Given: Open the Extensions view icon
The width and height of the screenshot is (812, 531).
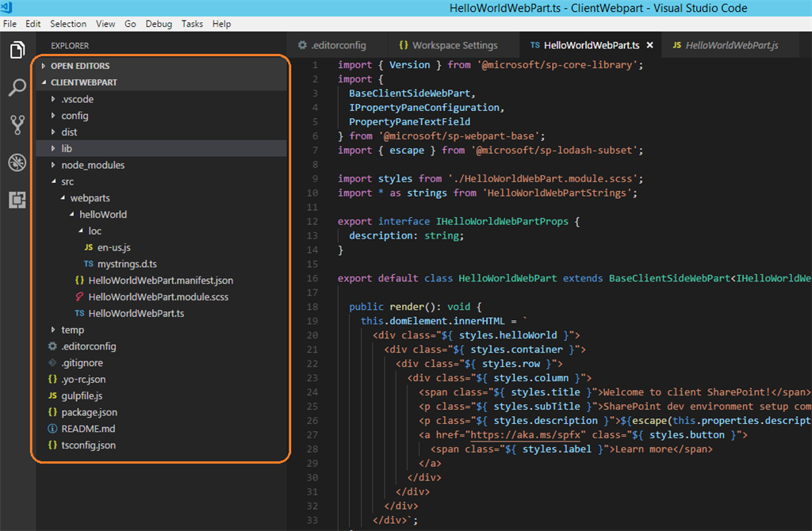Looking at the screenshot, I should pos(17,200).
